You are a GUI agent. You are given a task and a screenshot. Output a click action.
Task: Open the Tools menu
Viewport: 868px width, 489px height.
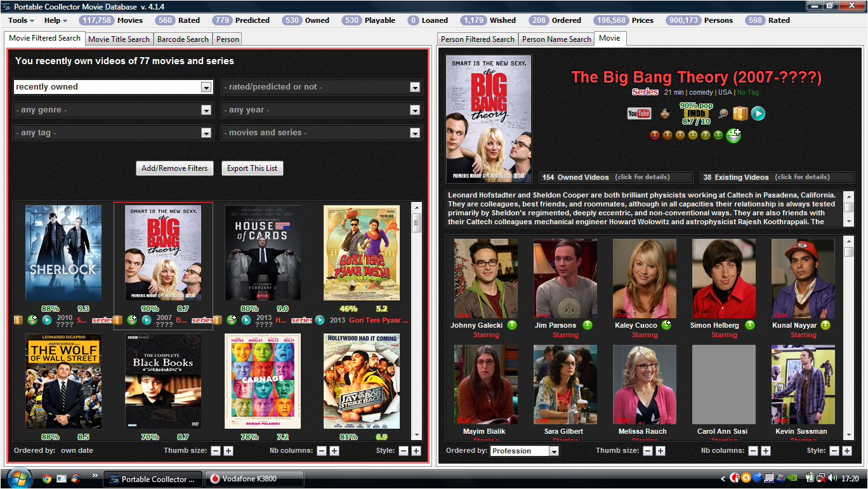coord(21,20)
